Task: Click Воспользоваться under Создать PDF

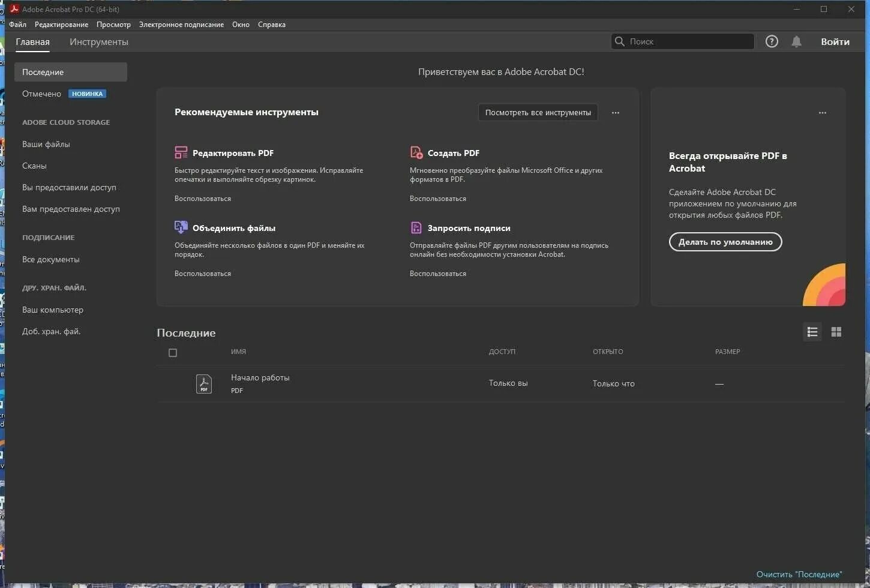Action: coord(438,199)
